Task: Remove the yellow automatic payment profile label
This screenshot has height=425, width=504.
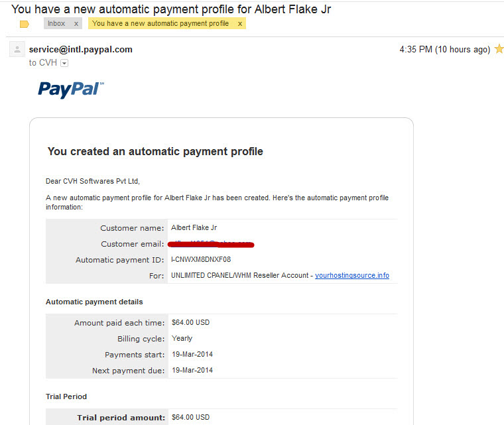Action: click(x=240, y=24)
